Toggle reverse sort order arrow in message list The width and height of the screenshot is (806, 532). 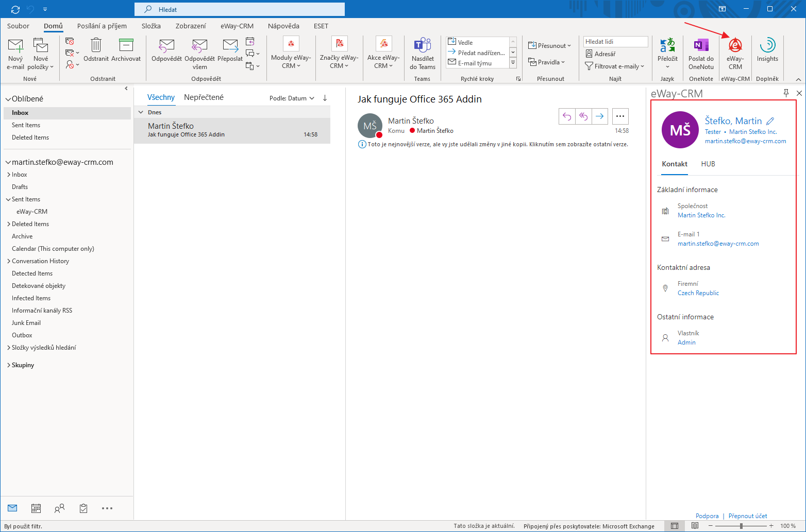click(x=325, y=98)
